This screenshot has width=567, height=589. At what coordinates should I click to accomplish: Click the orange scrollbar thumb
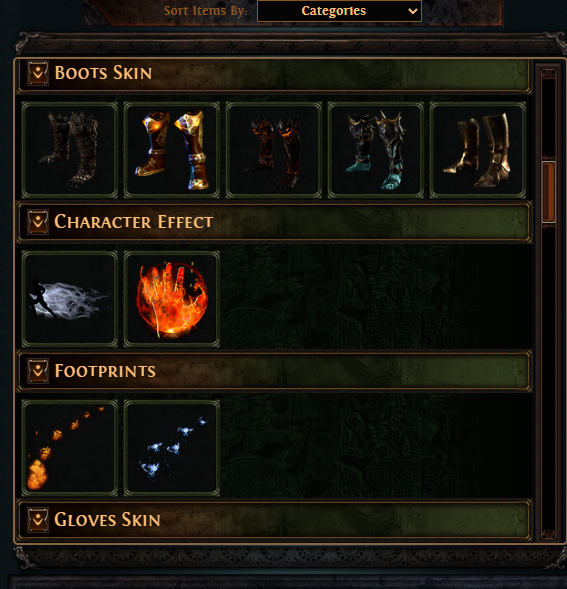549,192
